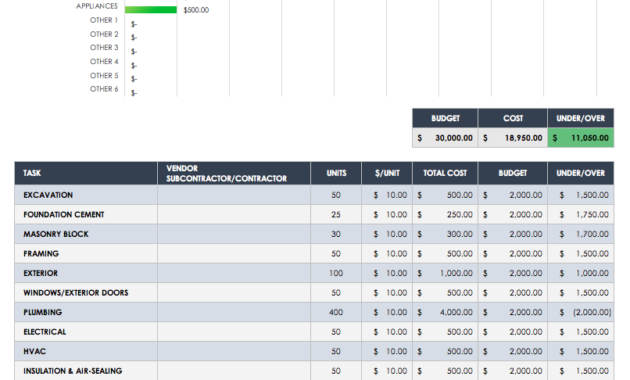
Task: Select the FRAMING task cell
Action: 86,253
